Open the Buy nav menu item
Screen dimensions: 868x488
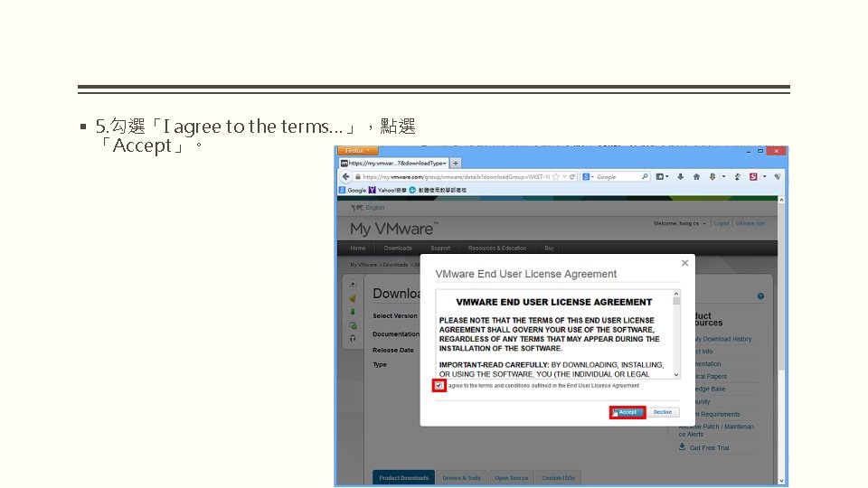[x=549, y=248]
